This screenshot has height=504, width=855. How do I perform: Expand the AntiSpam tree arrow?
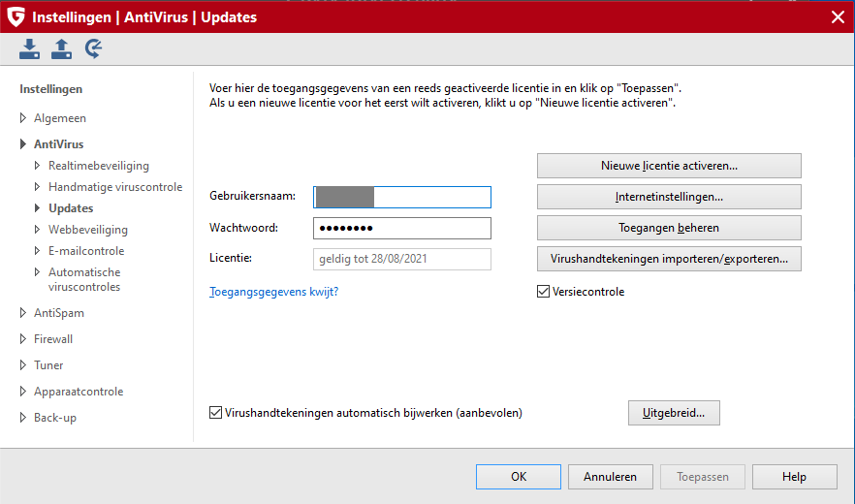tap(23, 312)
